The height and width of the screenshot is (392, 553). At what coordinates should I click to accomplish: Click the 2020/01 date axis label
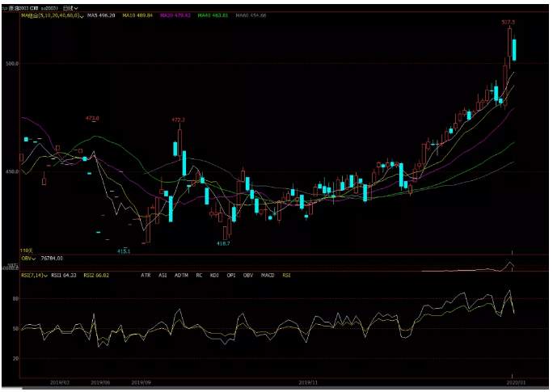(516, 382)
